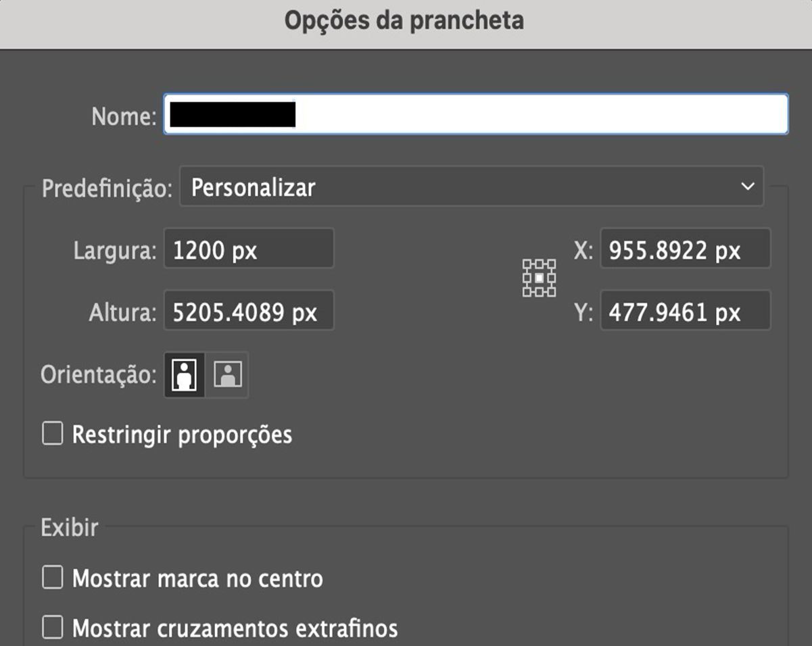Select the landscape orientation icon
This screenshot has width=812, height=646.
(x=229, y=375)
